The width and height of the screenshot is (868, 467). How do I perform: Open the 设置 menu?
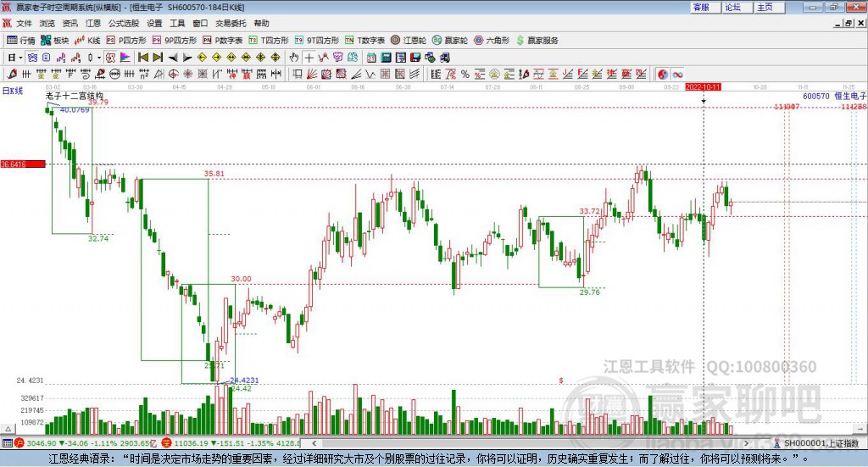point(154,23)
